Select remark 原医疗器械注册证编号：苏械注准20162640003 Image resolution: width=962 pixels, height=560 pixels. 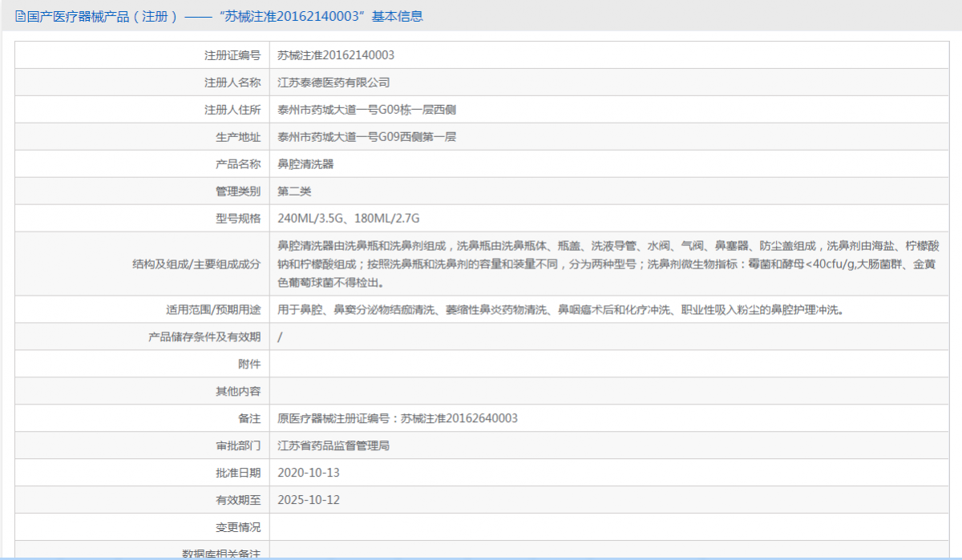(x=398, y=418)
